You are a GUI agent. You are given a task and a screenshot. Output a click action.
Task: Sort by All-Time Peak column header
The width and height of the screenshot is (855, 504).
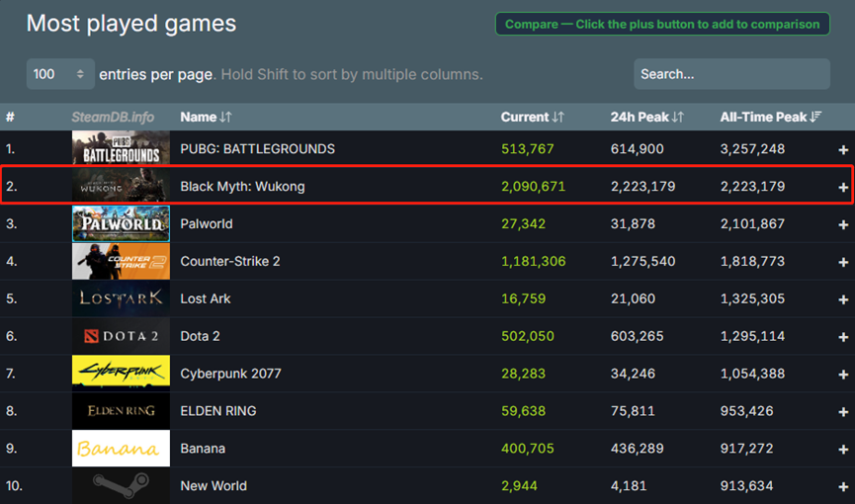click(x=771, y=117)
